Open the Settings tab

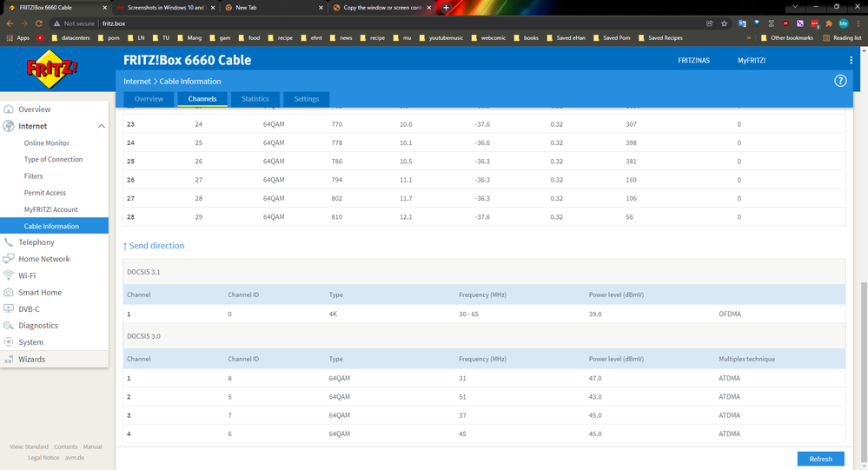pyautogui.click(x=306, y=99)
